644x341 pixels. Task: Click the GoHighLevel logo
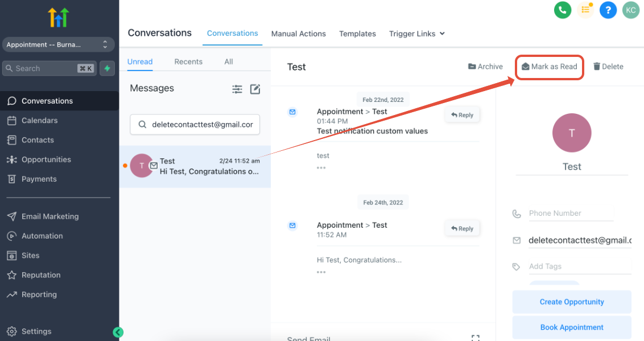59,18
